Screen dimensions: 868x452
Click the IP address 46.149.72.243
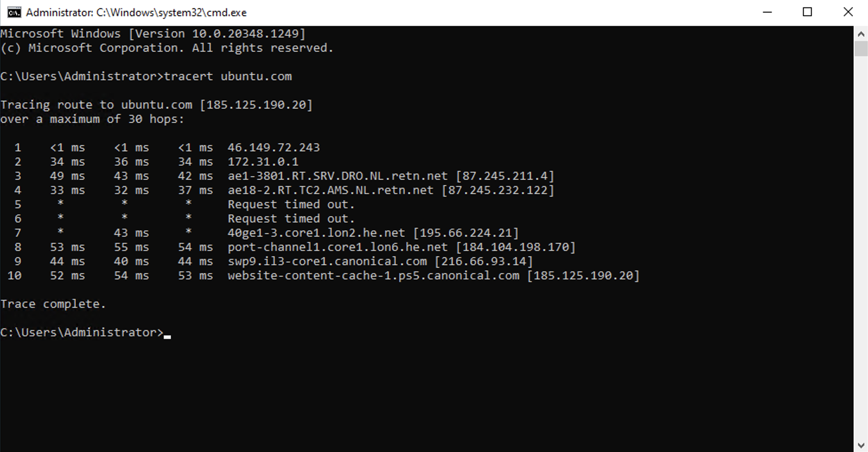click(273, 148)
